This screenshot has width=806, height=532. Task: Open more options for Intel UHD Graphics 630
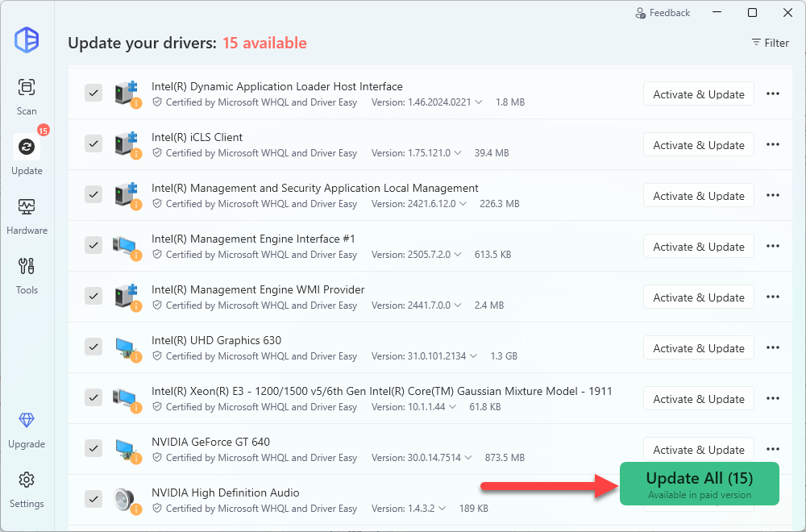click(x=772, y=348)
